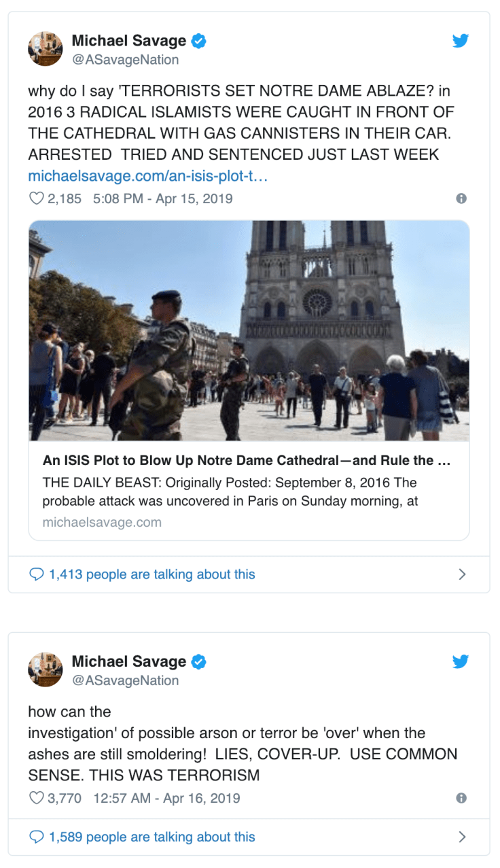The image size is (500, 868).
Task: Open the info icon on the second tweet
Action: [x=461, y=799]
